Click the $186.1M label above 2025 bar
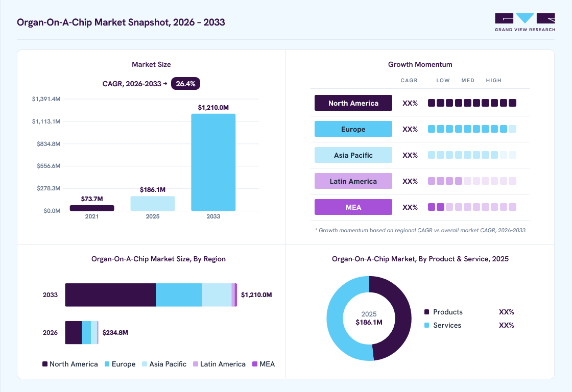The height and width of the screenshot is (392, 572). click(153, 189)
